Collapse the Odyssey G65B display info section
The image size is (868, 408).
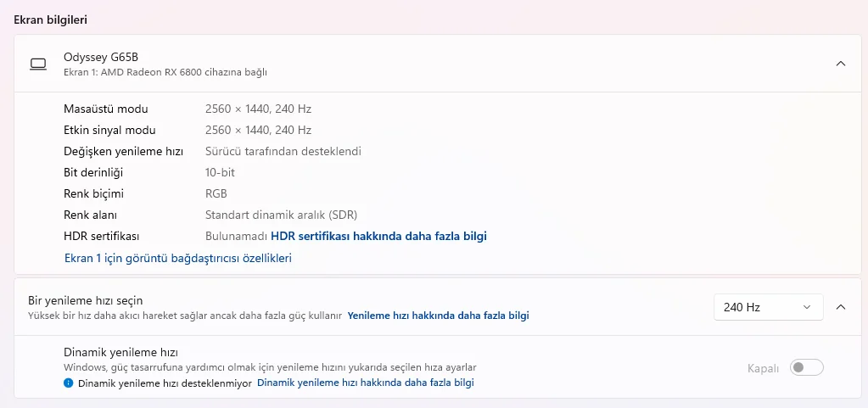[x=840, y=64]
